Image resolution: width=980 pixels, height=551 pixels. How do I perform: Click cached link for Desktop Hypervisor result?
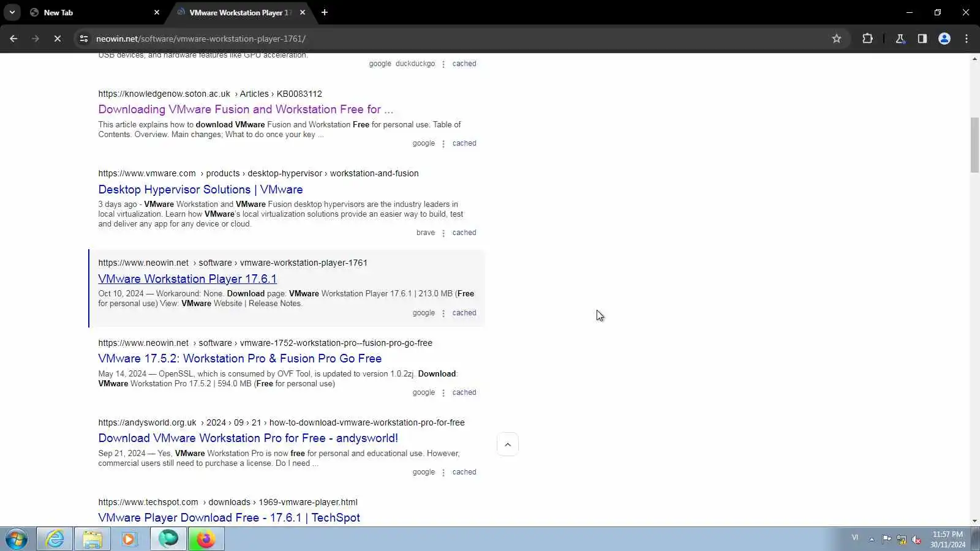tap(464, 233)
